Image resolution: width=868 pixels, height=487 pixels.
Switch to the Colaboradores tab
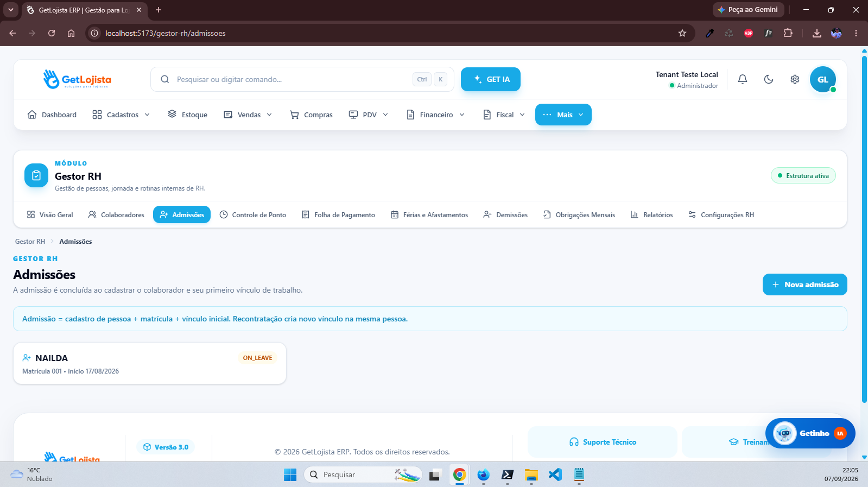[x=116, y=215]
